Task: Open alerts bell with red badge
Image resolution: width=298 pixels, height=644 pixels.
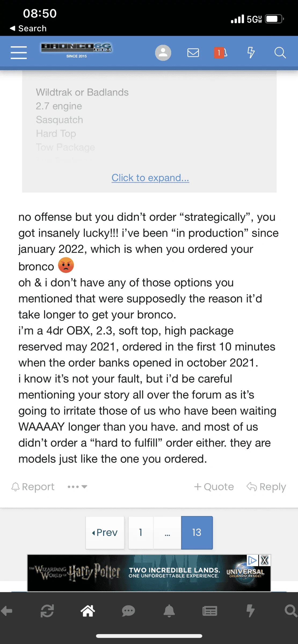Action: coord(220,53)
